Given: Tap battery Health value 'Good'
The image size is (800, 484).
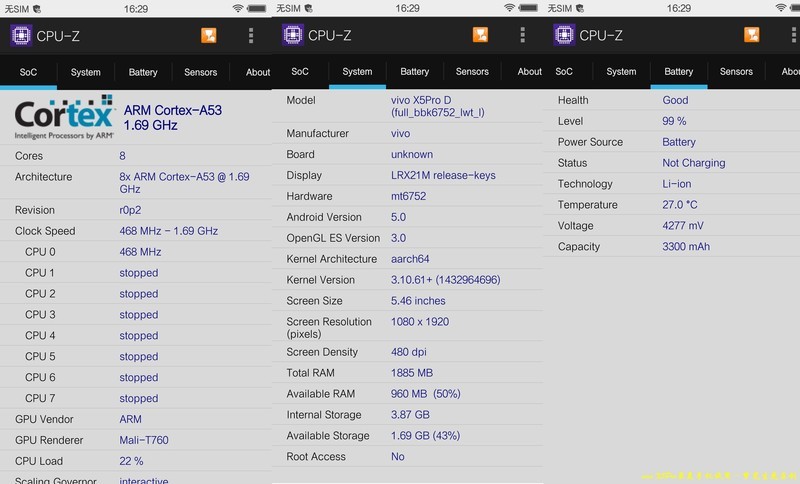Looking at the screenshot, I should [675, 100].
